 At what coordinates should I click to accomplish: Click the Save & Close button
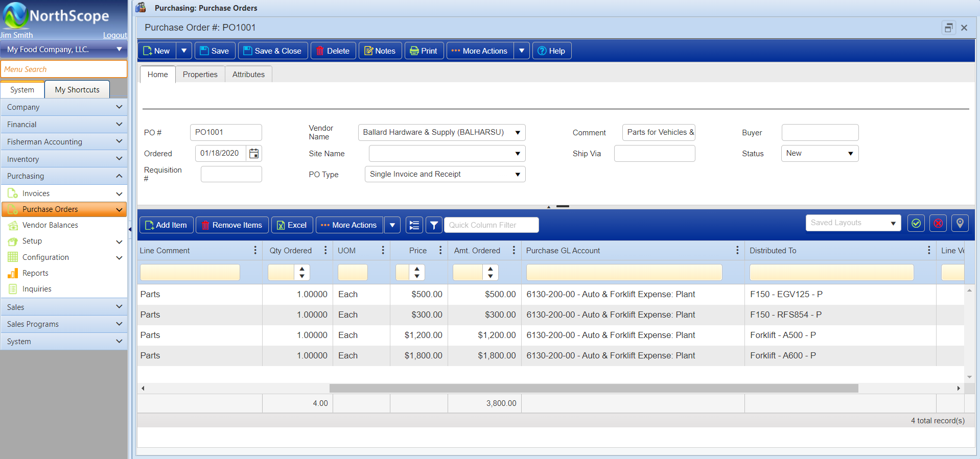click(x=272, y=51)
